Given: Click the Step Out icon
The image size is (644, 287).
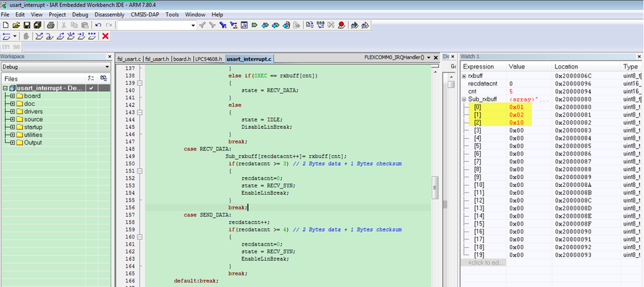Looking at the screenshot, I should [61, 36].
